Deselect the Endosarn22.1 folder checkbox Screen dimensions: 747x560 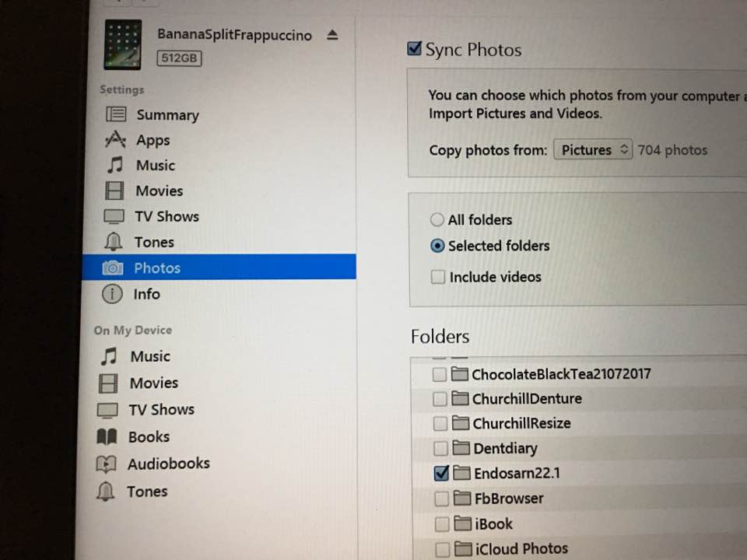(441, 473)
